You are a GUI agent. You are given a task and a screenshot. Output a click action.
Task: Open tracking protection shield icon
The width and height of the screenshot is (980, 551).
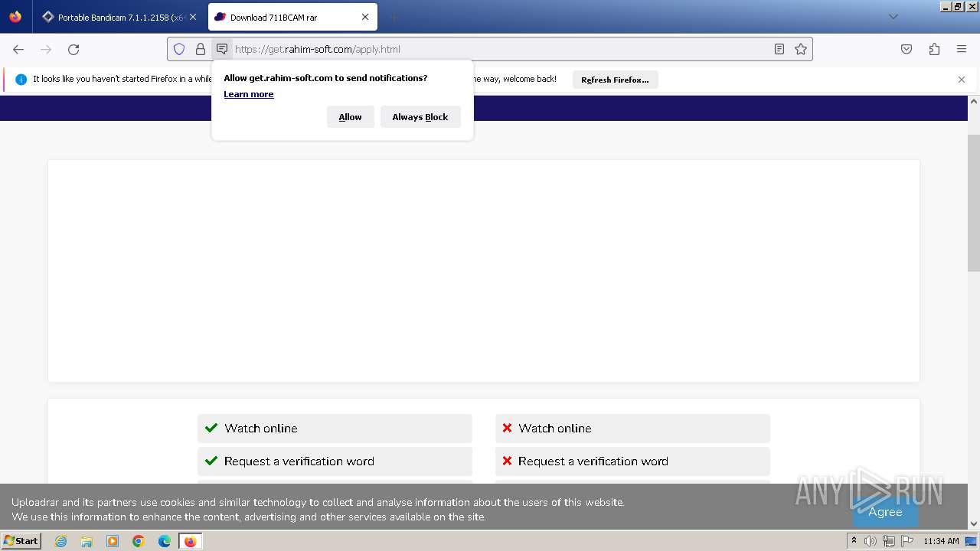(x=179, y=49)
